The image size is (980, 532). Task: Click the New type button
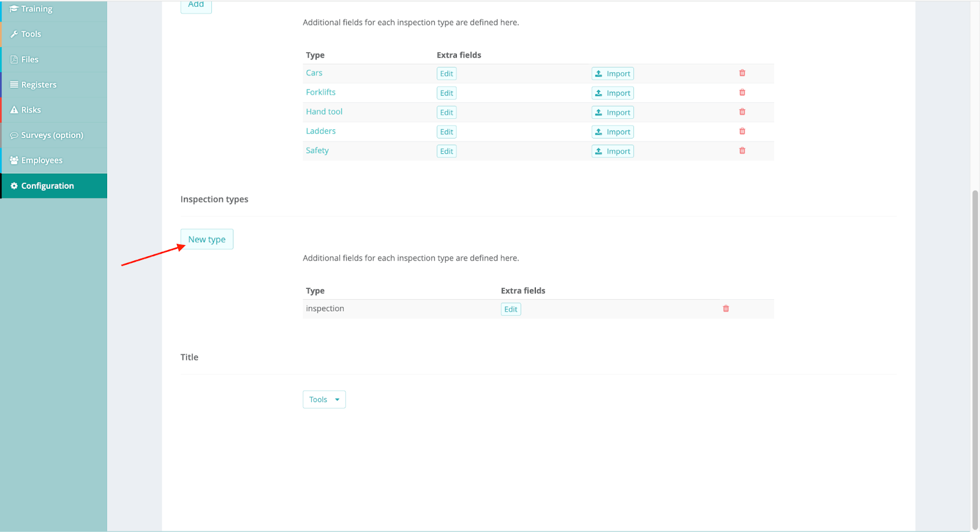207,239
